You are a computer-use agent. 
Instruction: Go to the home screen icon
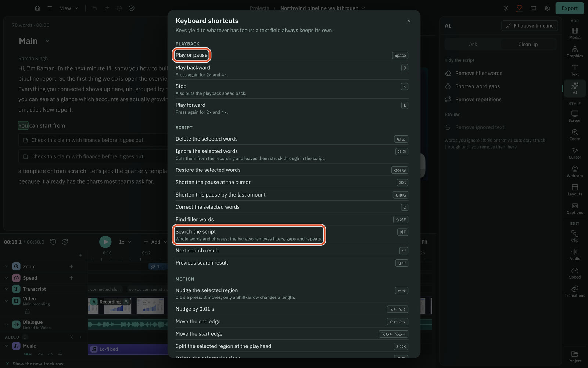(x=37, y=8)
